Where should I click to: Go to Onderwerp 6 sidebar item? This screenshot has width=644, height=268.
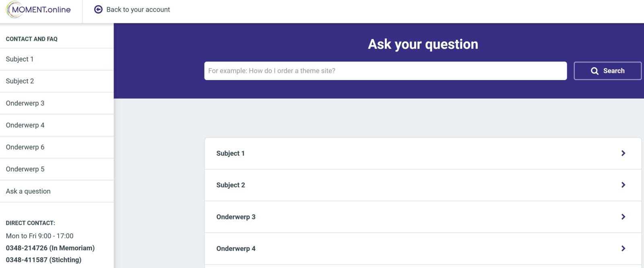tap(25, 147)
